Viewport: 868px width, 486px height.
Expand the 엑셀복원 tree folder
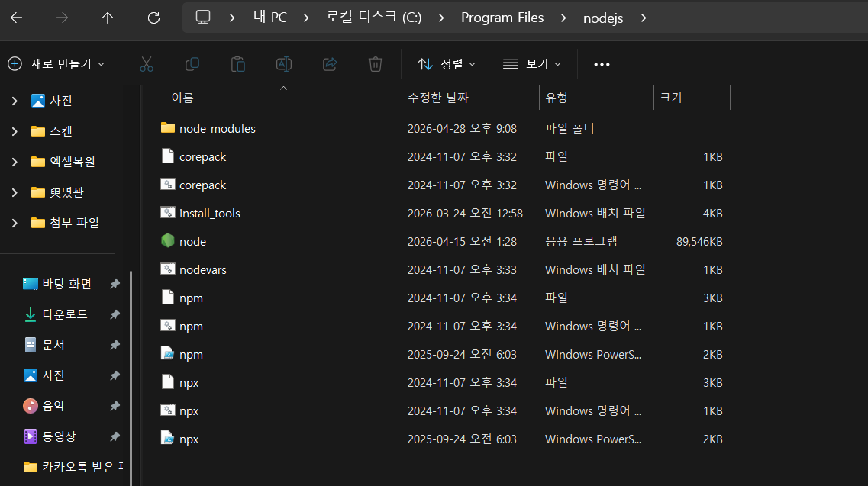click(15, 162)
